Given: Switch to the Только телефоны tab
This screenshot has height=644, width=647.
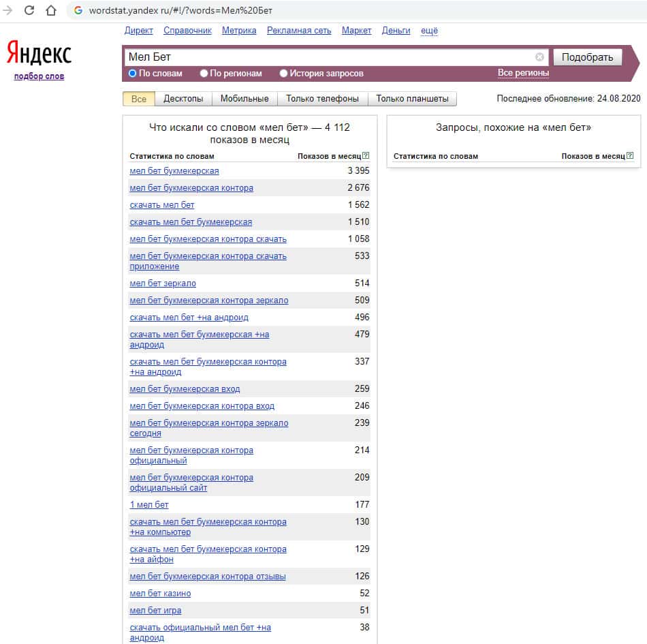Looking at the screenshot, I should tap(322, 99).
